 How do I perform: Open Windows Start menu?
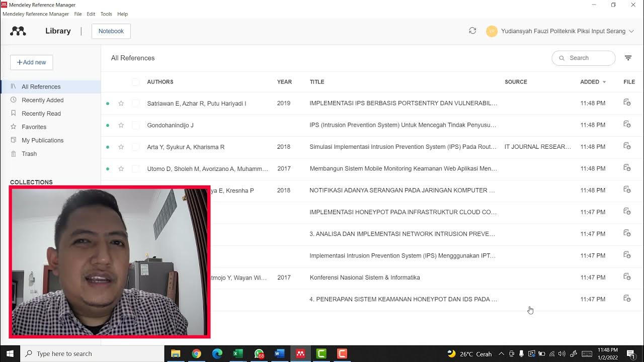pos(10,353)
